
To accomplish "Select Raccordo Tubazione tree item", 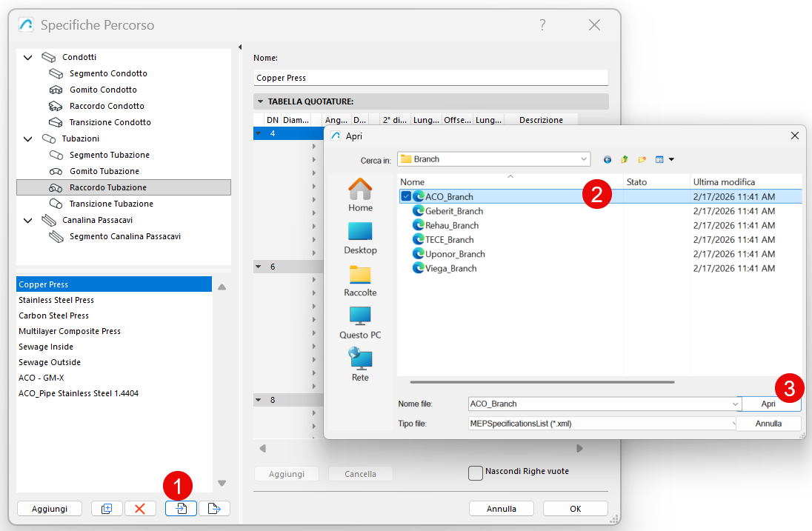I will [124, 187].
